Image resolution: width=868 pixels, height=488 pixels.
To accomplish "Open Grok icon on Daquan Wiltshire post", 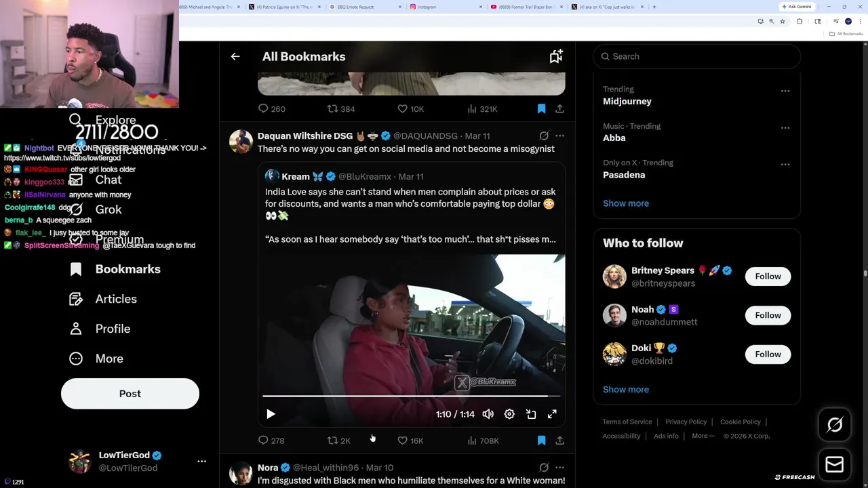I will [544, 136].
